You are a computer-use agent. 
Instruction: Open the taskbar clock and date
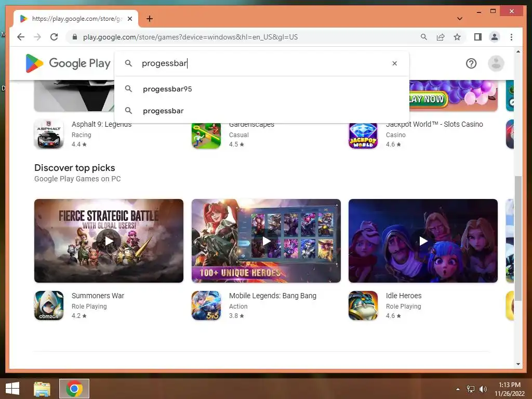[509, 389]
